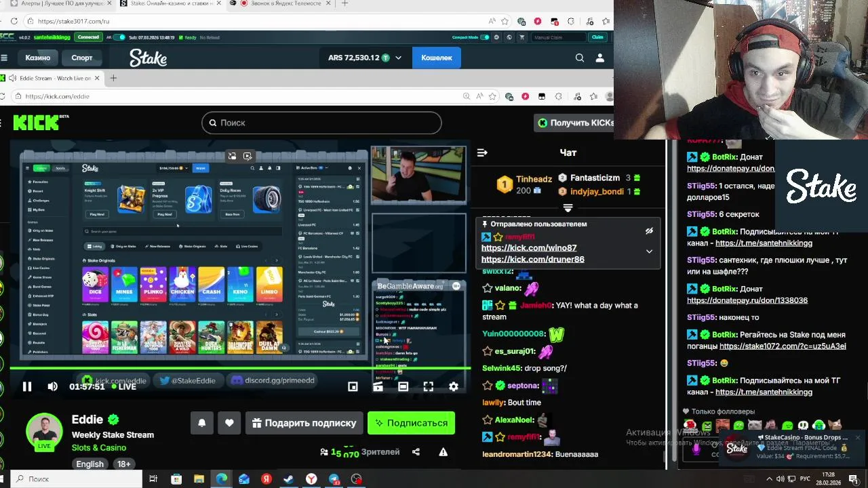The image size is (868, 488).
Task: Click the Connected status badge
Action: pos(88,37)
